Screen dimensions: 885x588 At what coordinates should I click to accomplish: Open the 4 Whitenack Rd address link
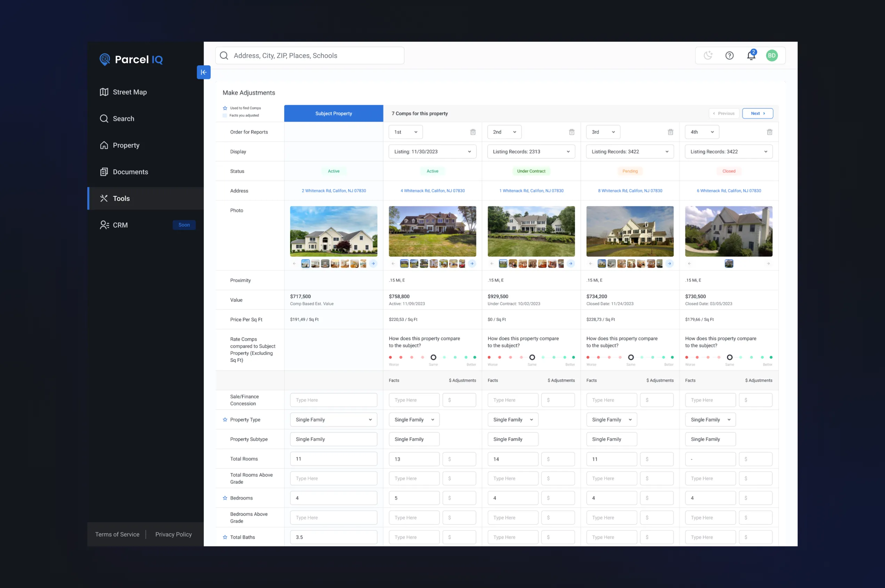(432, 190)
